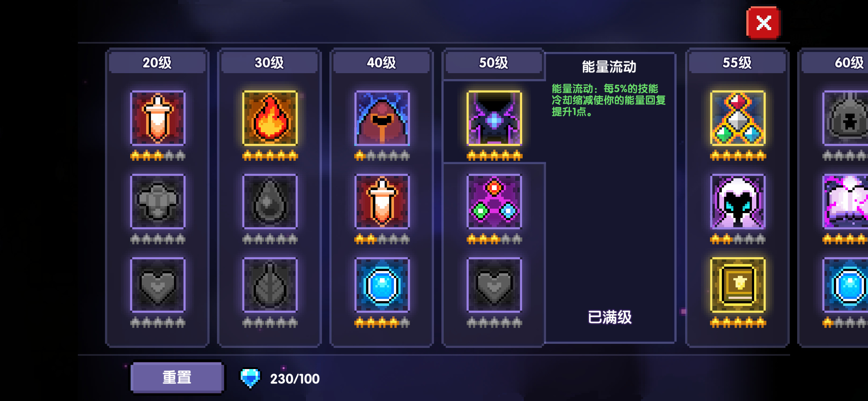Choose the three-gem purple talent under 50级
This screenshot has height=401, width=868.
click(x=494, y=201)
